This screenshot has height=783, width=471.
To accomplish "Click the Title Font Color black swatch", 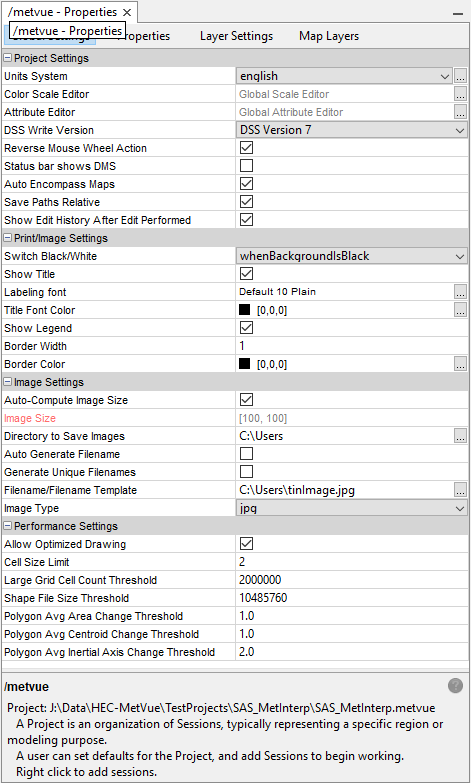I will coord(244,310).
